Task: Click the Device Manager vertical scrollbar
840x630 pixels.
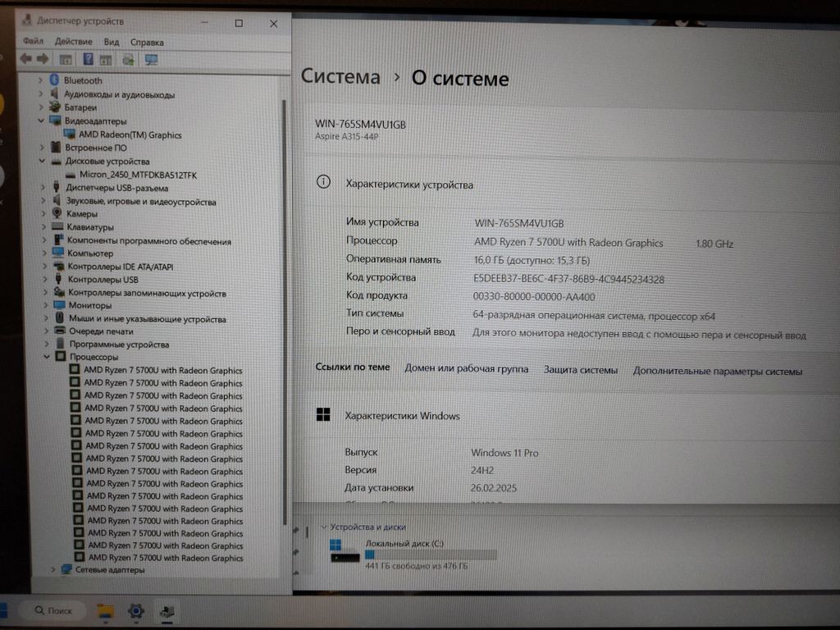Action: tap(283, 311)
